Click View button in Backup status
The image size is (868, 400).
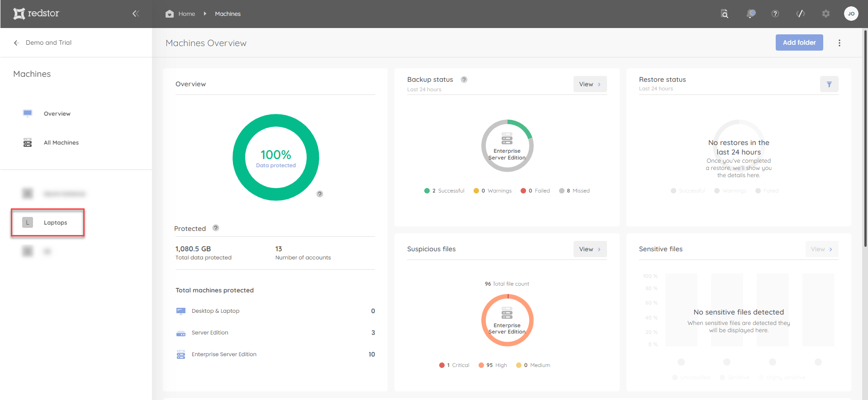click(x=590, y=84)
